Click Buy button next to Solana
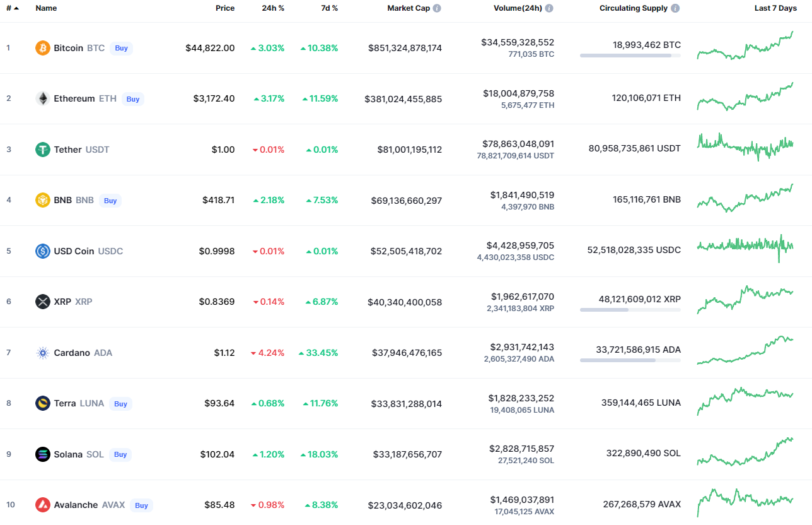This screenshot has height=525, width=812. (120, 454)
